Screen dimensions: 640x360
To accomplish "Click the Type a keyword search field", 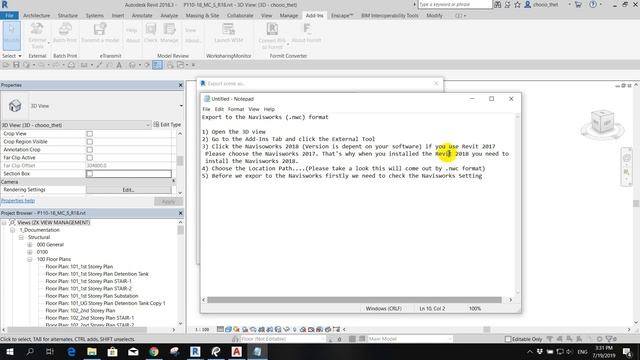I will (455, 4).
